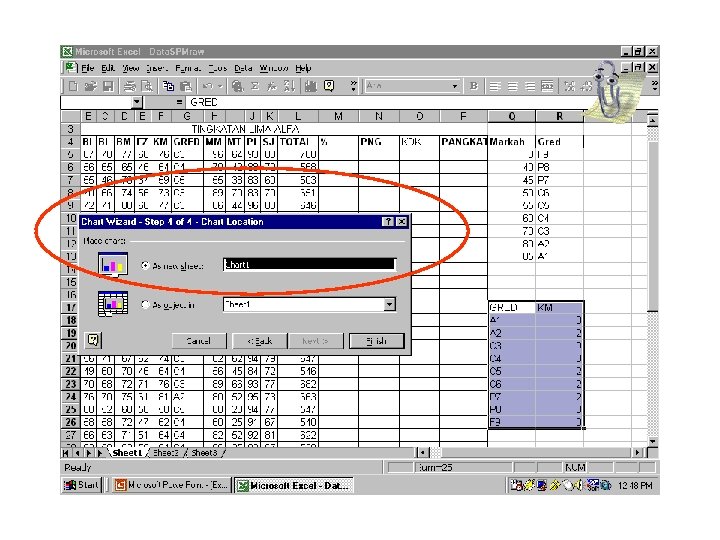Click the New workbook toolbar icon

73,86
